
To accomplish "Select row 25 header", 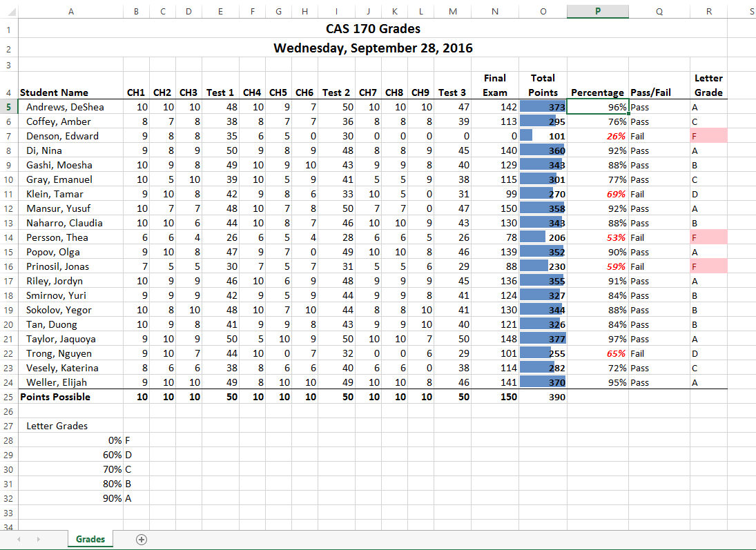I will pyautogui.click(x=9, y=397).
